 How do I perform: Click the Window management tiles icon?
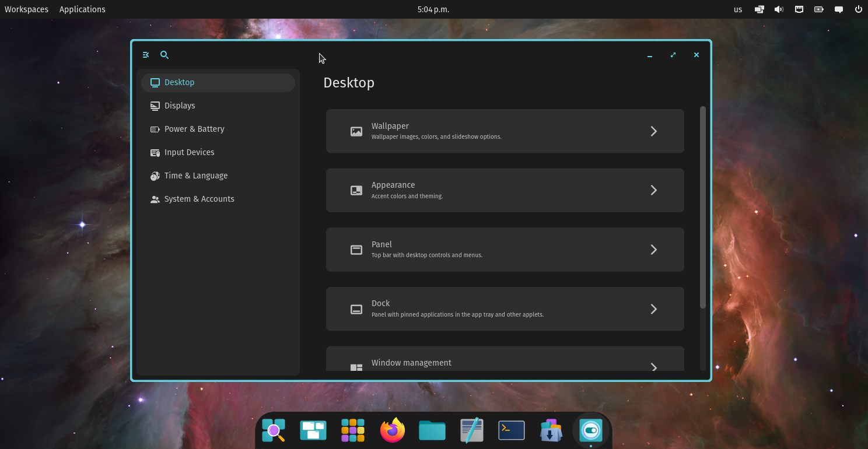click(x=356, y=367)
